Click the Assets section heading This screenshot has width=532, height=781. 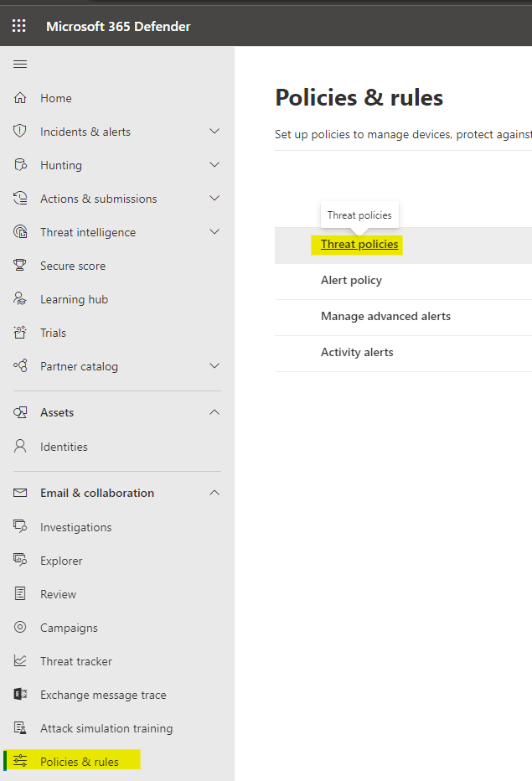57,412
